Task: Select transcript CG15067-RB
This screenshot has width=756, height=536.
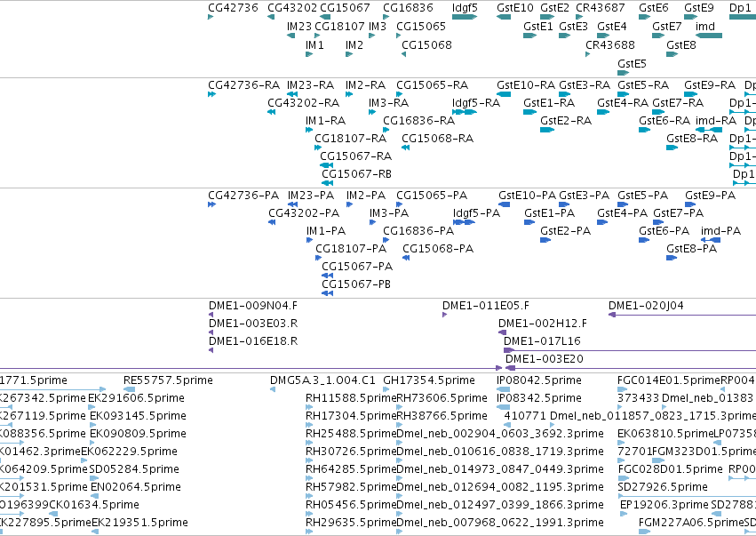Action: point(356,174)
